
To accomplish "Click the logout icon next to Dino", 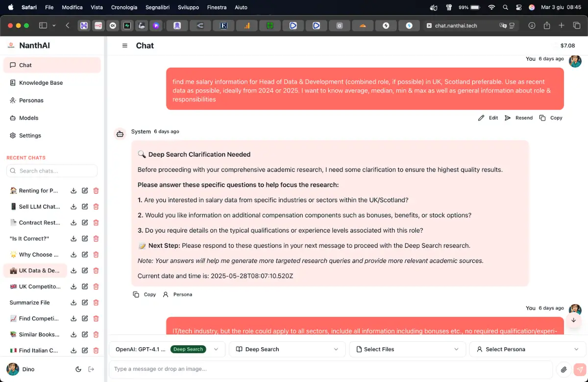I will click(x=91, y=369).
